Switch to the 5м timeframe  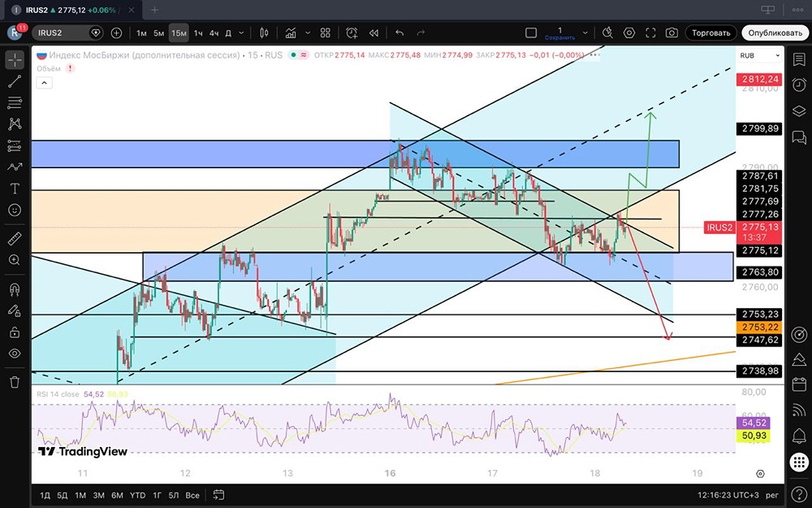point(159,33)
